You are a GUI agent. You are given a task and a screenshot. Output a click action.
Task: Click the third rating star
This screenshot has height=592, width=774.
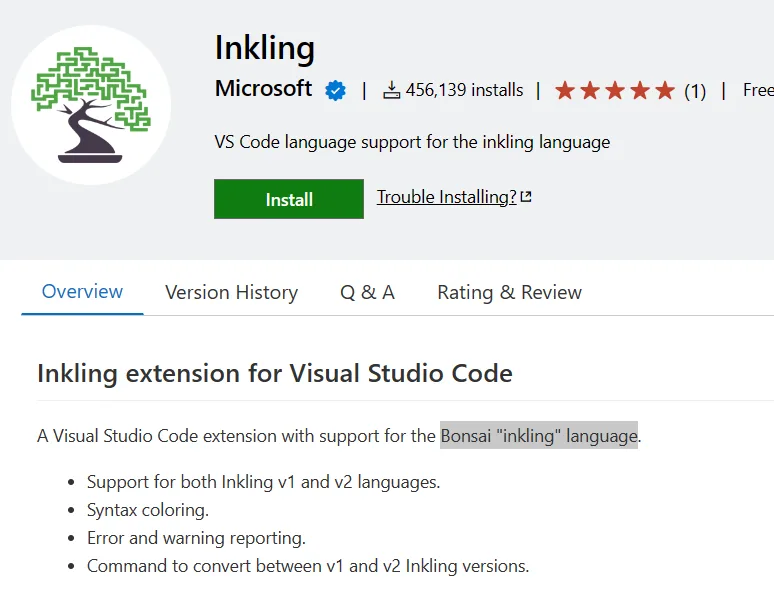pyautogui.click(x=615, y=91)
